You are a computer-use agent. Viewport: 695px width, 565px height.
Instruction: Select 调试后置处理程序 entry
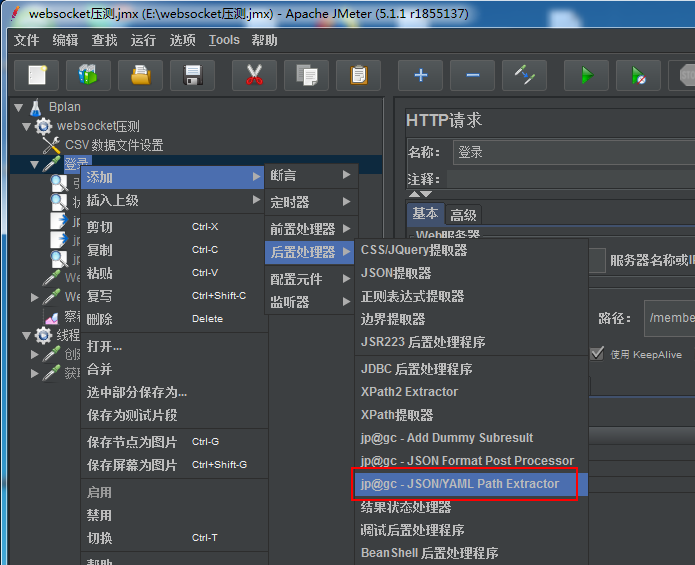pos(472,530)
